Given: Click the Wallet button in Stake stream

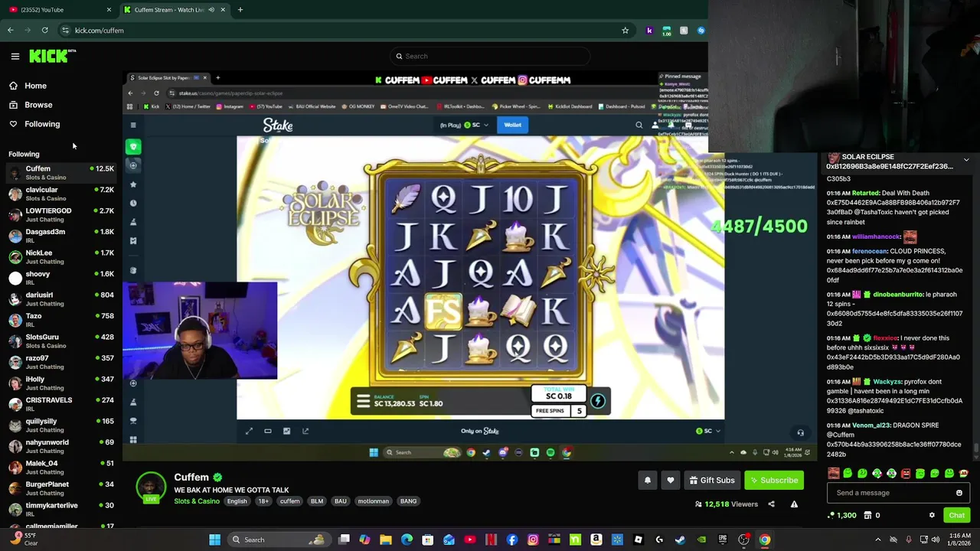Looking at the screenshot, I should coord(512,125).
